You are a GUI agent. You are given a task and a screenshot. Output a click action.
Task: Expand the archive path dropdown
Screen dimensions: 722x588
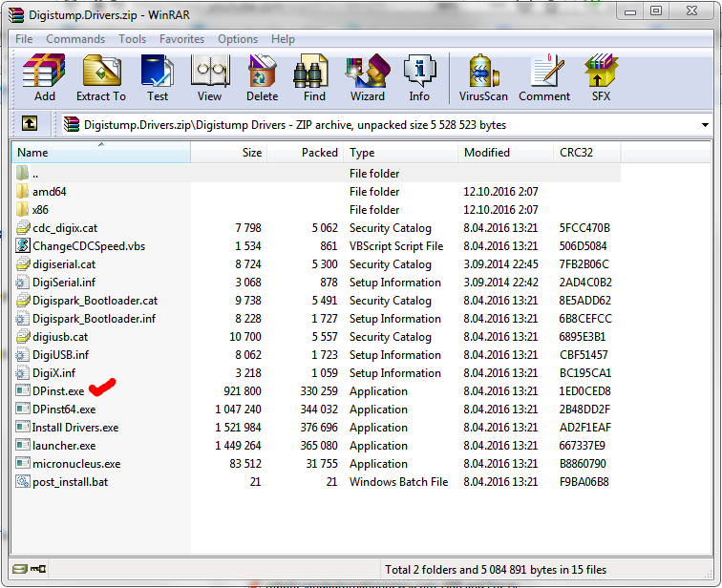click(x=705, y=125)
